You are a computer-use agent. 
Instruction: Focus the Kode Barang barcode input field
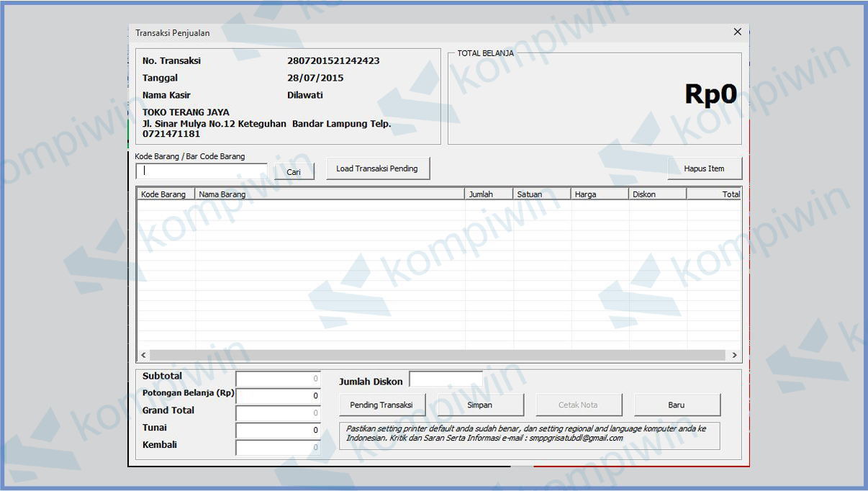point(202,171)
